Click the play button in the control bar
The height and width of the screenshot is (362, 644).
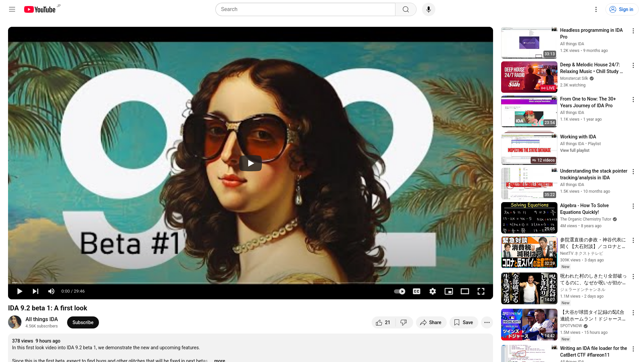[x=19, y=291]
